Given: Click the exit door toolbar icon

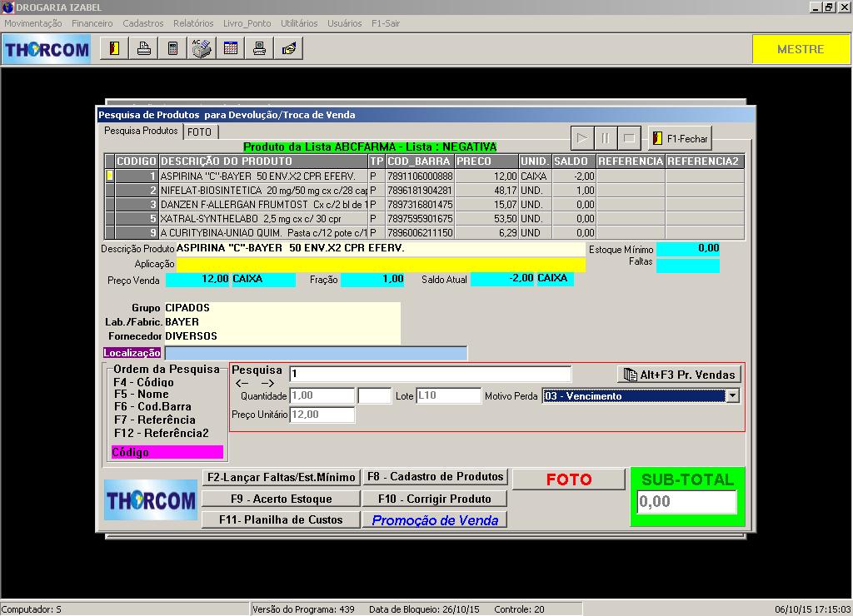Looking at the screenshot, I should 114,48.
